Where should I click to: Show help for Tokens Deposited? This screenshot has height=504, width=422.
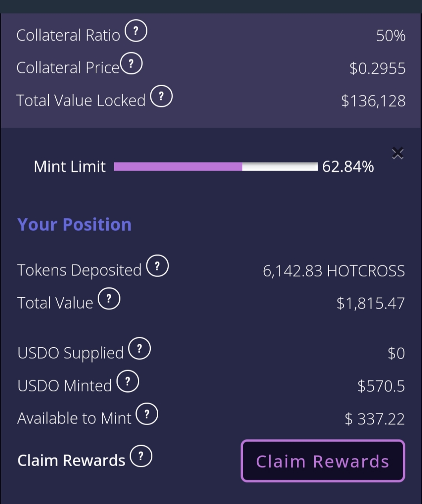pos(157,266)
